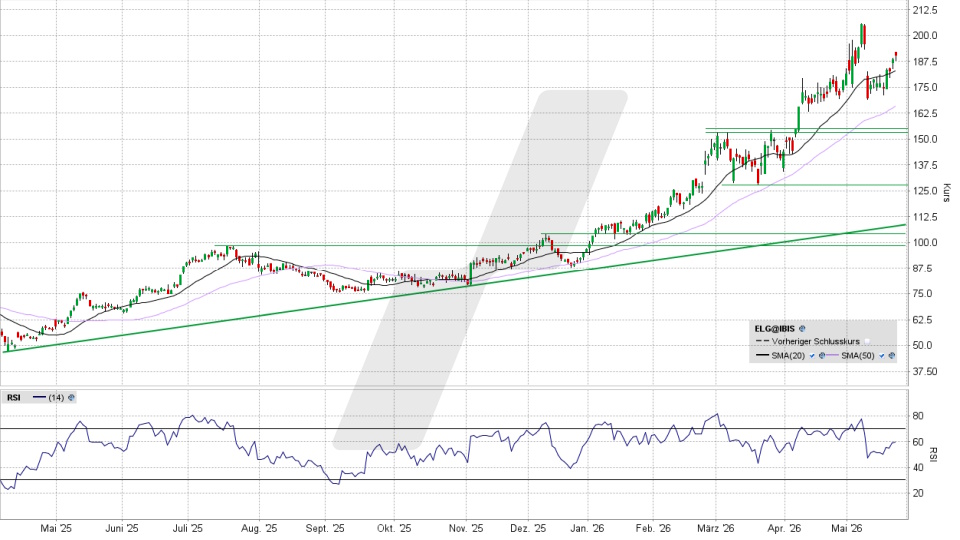The width and height of the screenshot is (960, 540).
Task: Uncheck the SMA(50) checkbox
Action: (882, 356)
